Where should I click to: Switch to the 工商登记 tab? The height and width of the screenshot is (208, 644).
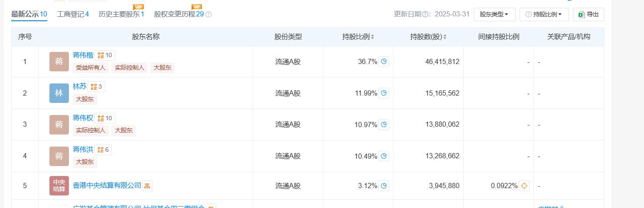(x=73, y=14)
